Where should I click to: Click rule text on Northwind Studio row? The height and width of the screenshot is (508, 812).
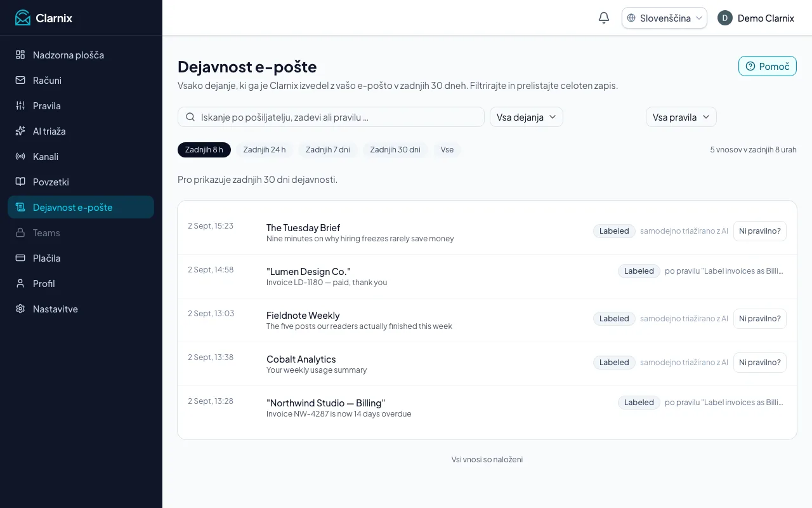point(724,403)
